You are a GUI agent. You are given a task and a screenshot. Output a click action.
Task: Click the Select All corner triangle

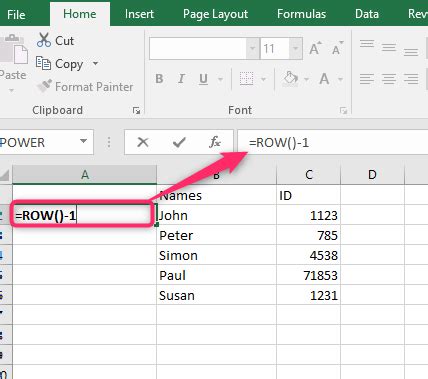point(5,175)
